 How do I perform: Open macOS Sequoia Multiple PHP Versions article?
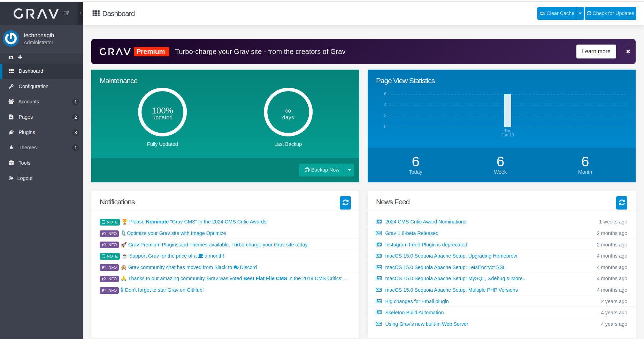(x=451, y=290)
